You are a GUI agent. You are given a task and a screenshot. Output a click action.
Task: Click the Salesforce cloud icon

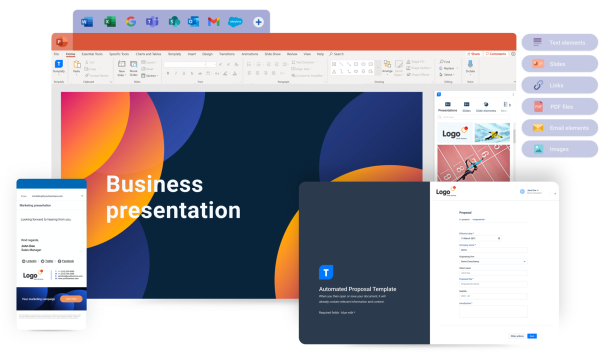(x=235, y=22)
